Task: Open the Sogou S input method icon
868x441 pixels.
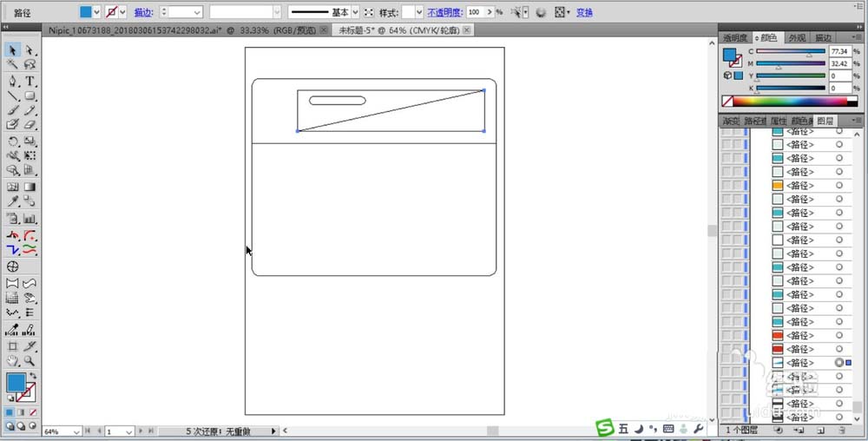Action: 605,428
